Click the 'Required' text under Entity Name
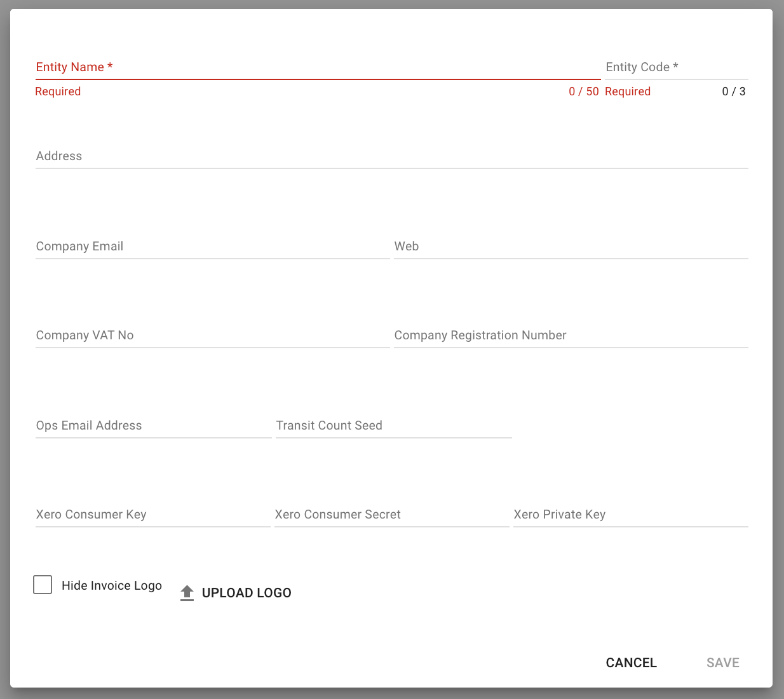Image resolution: width=784 pixels, height=699 pixels. [x=58, y=92]
